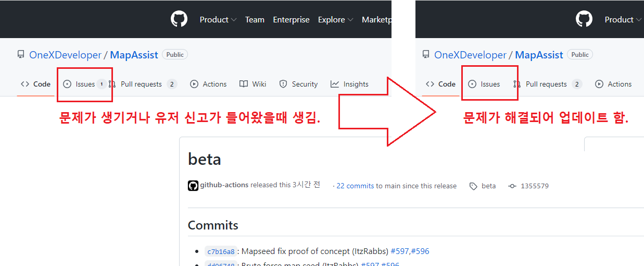This screenshot has width=644, height=266.
Task: Click the Insights graph icon
Action: click(335, 84)
